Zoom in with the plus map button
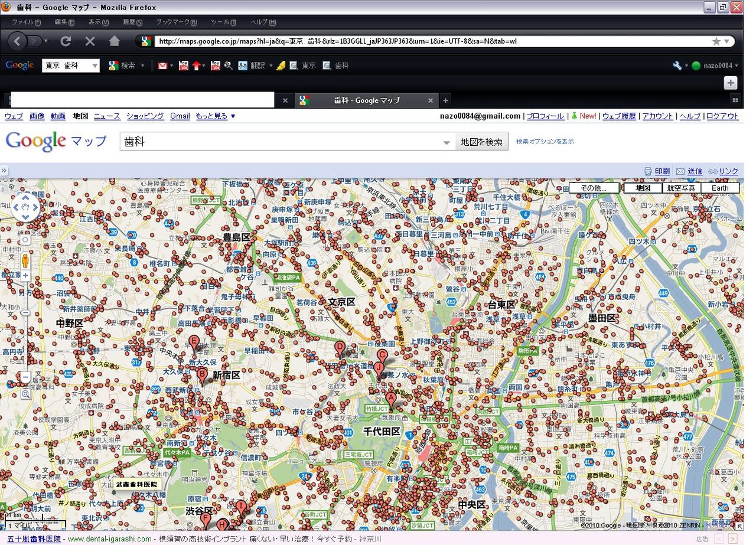The height and width of the screenshot is (545, 756). pos(25,276)
